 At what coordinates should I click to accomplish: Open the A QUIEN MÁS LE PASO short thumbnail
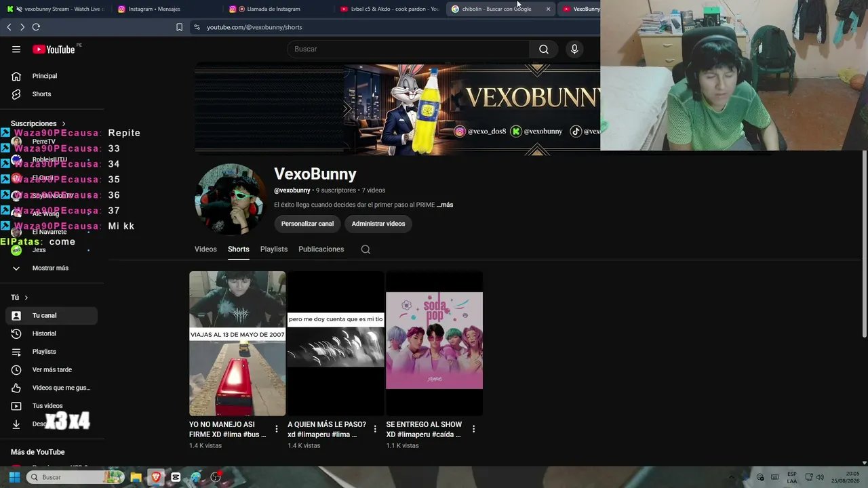point(336,344)
